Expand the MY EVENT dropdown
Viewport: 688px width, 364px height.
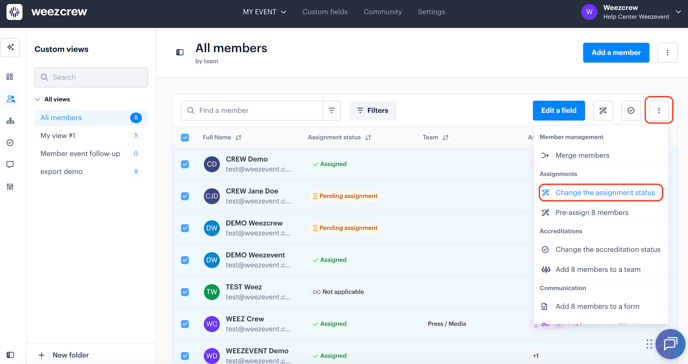[264, 12]
